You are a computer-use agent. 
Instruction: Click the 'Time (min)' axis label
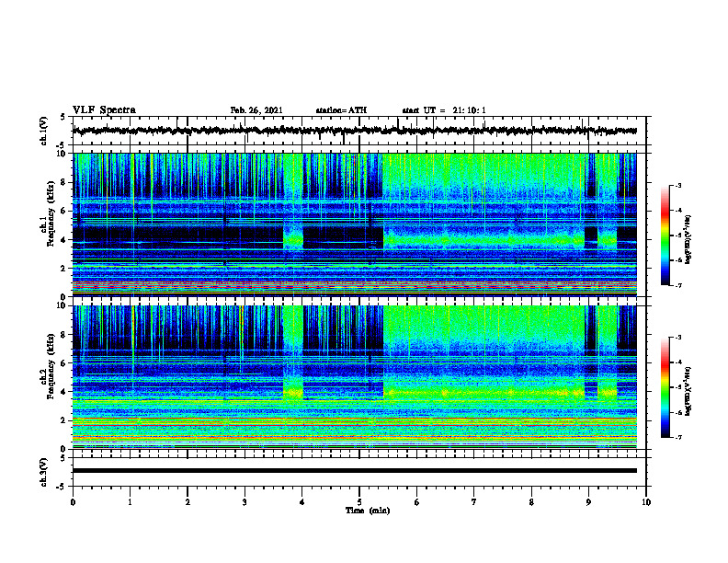tap(368, 511)
